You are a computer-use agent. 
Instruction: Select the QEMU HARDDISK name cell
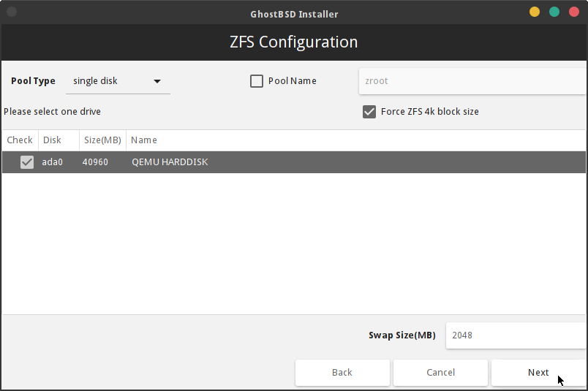coord(170,162)
